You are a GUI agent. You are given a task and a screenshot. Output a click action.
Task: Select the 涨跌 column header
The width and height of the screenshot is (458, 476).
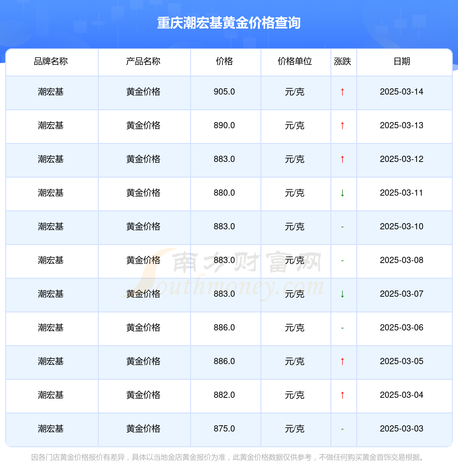343,61
